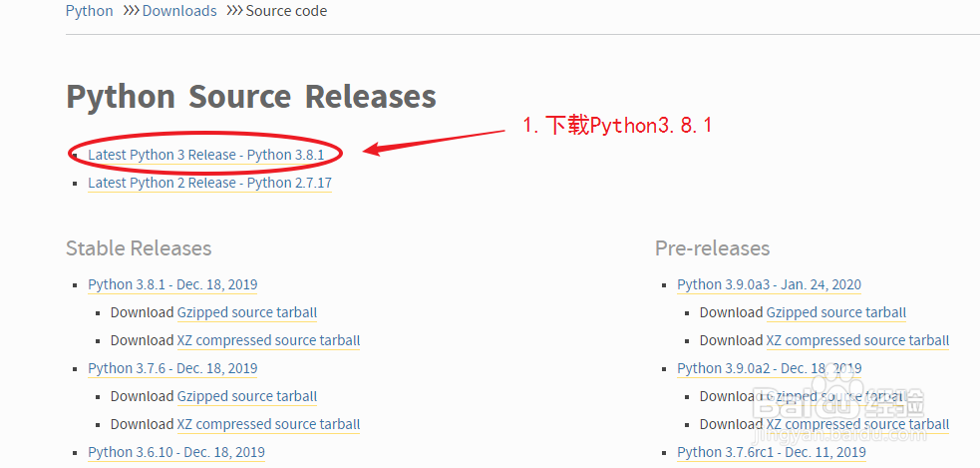Open Python 3.9.0a3 - Jan. 24, 2020 pre-release
Viewport: 980px width, 468px height.
tap(769, 284)
